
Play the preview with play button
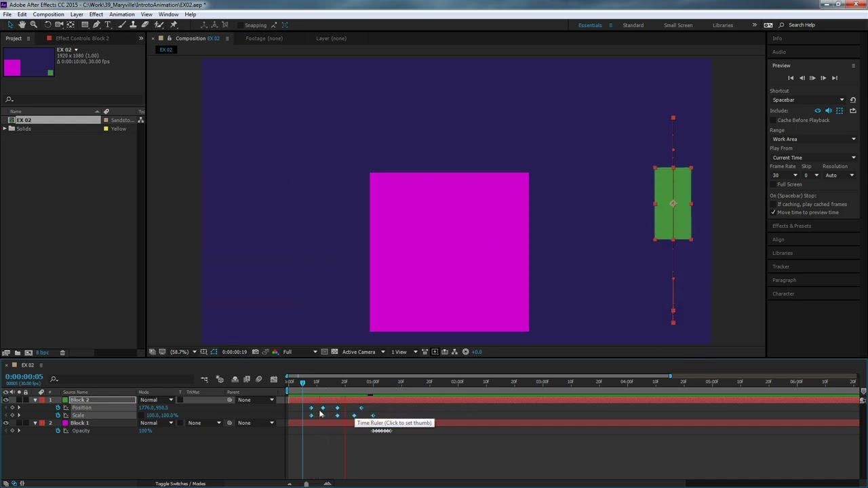tap(812, 78)
